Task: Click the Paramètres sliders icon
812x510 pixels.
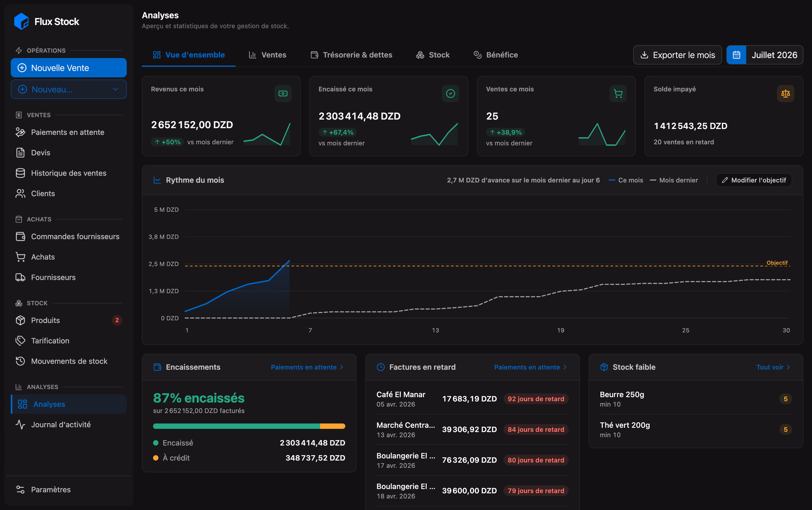Action: [x=20, y=489]
